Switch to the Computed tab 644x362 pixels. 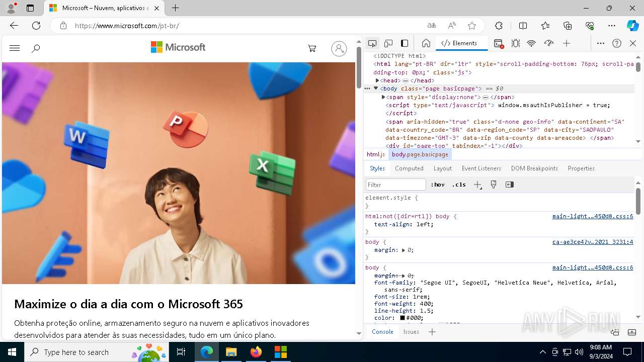[x=409, y=168]
